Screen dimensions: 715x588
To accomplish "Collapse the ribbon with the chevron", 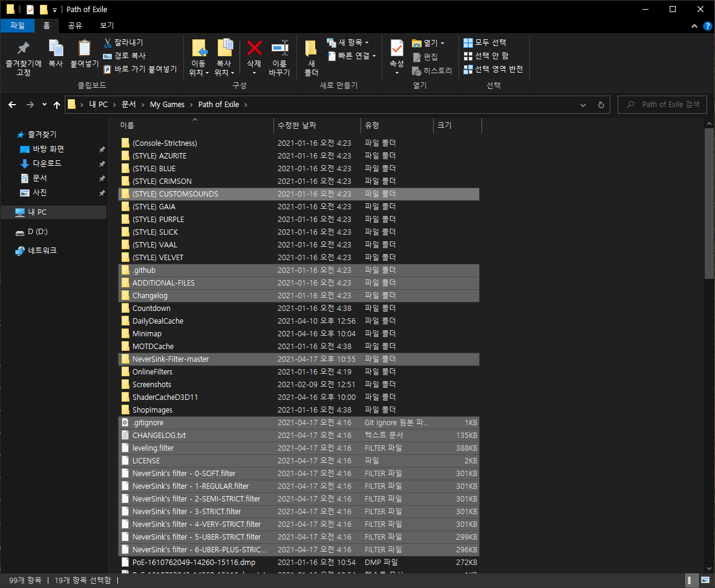I will coord(694,26).
